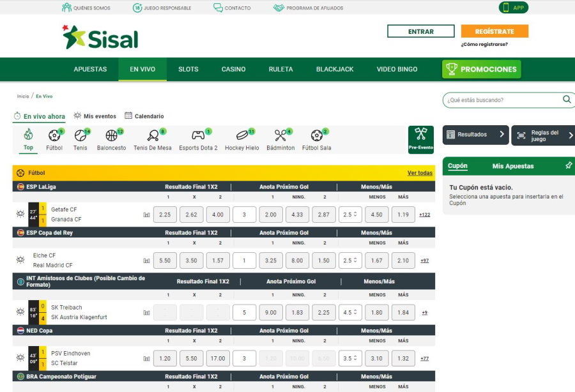Open stats icon for Elche CF match
Screen dimensions: 575x392
click(147, 260)
